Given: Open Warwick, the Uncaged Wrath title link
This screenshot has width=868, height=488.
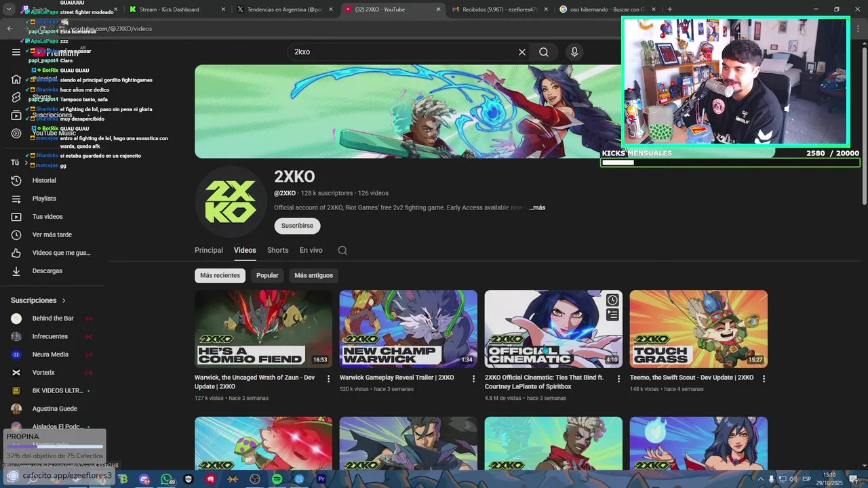Looking at the screenshot, I should pyautogui.click(x=254, y=382).
